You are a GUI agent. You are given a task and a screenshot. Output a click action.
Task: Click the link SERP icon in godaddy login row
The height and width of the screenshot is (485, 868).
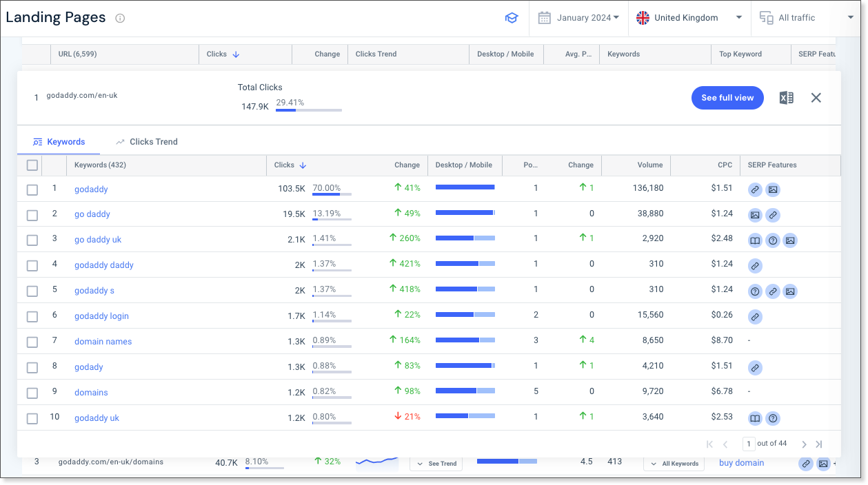pos(756,317)
